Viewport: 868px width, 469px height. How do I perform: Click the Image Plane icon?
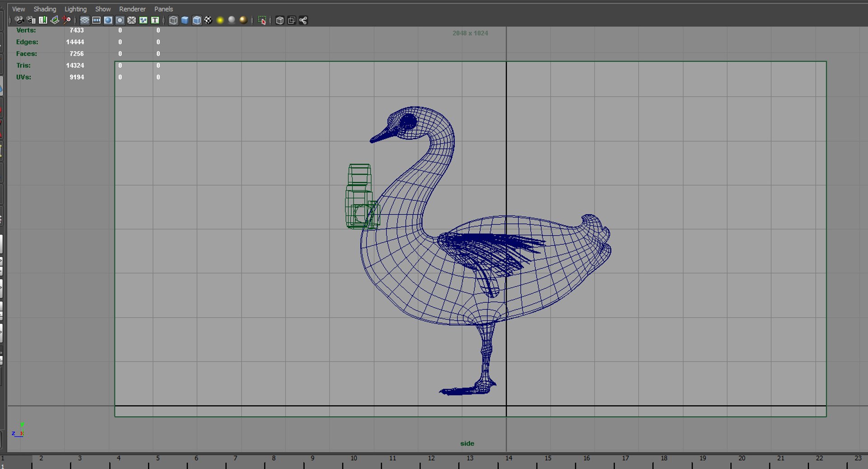(55, 20)
